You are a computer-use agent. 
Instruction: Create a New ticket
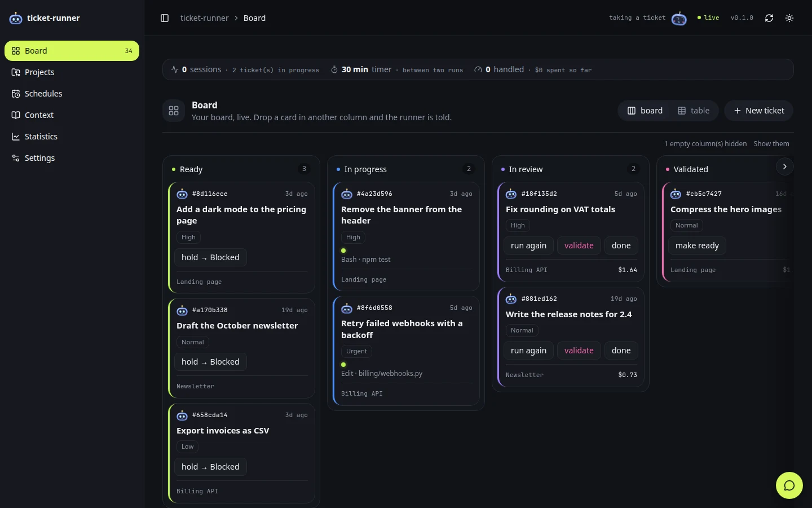(x=758, y=111)
